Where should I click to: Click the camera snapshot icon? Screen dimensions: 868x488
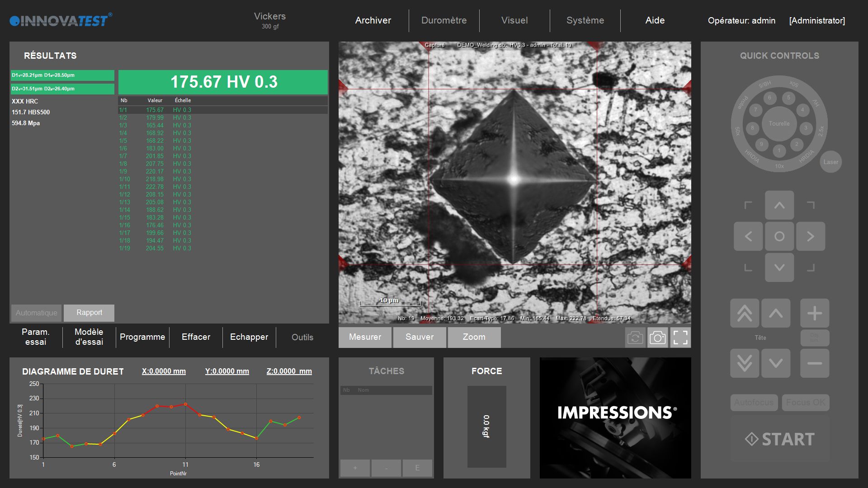[x=657, y=338]
